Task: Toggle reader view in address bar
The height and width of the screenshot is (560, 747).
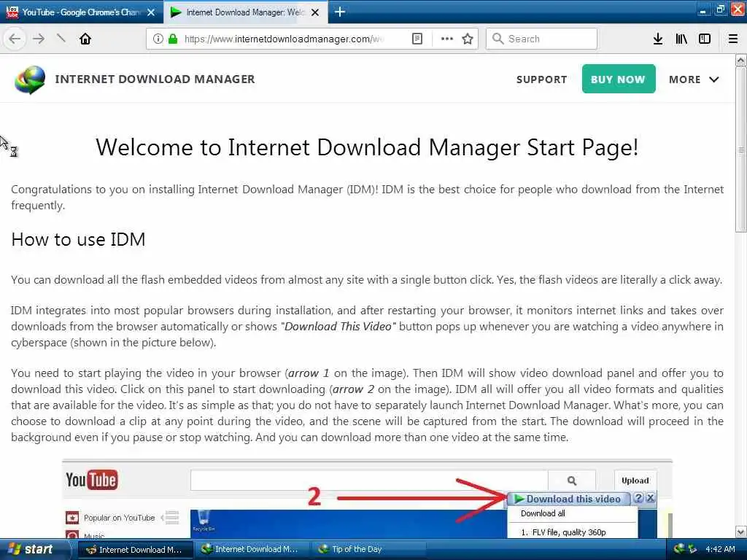Action: pyautogui.click(x=417, y=39)
